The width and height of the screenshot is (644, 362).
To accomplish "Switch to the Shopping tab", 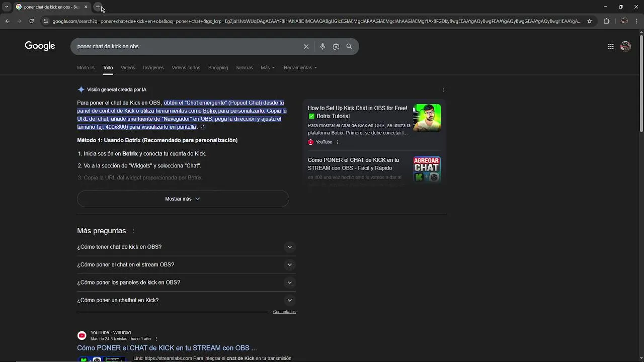I will (218, 67).
